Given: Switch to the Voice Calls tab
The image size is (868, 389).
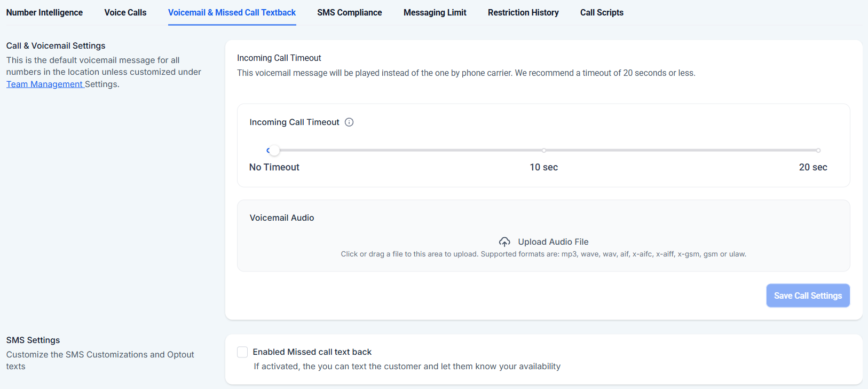Looking at the screenshot, I should pos(125,12).
